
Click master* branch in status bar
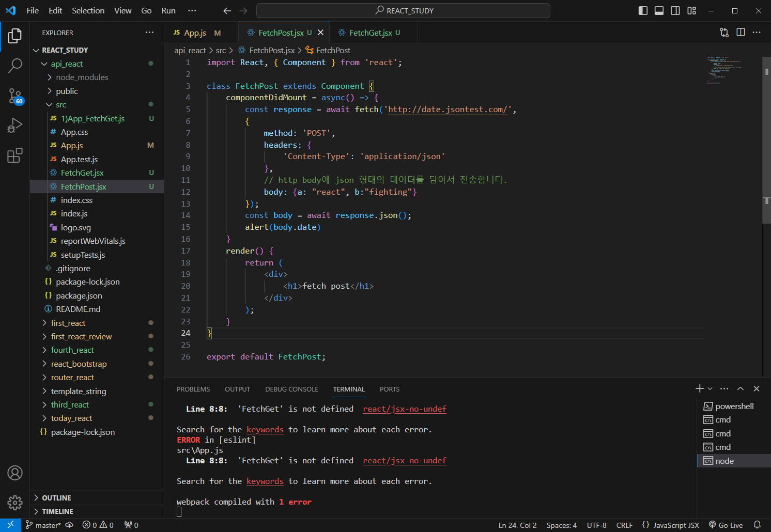(x=43, y=525)
